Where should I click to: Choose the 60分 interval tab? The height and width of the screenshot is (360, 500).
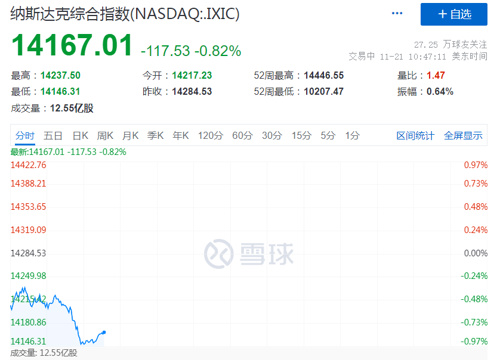[242, 136]
